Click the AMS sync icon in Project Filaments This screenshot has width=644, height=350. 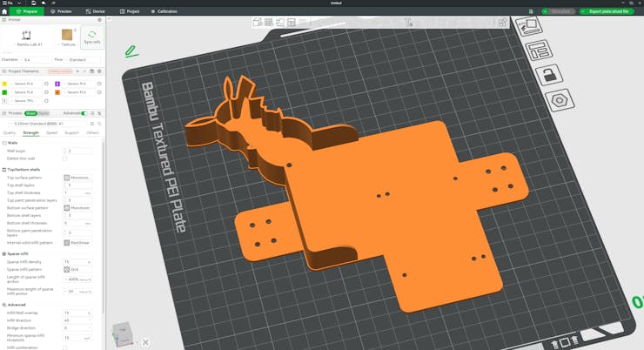92,71
